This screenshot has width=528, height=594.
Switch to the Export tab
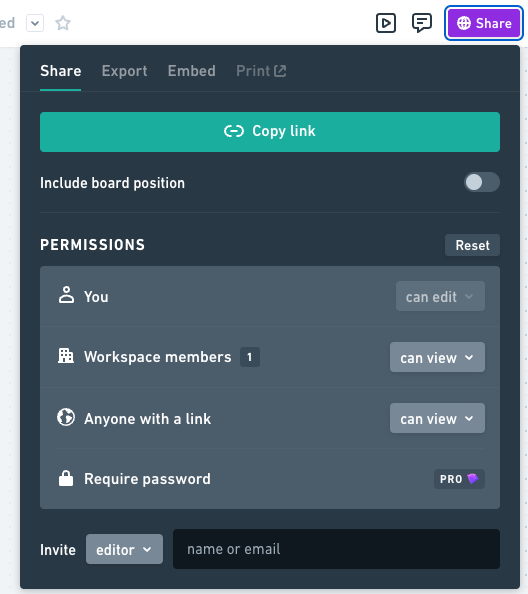pos(124,71)
